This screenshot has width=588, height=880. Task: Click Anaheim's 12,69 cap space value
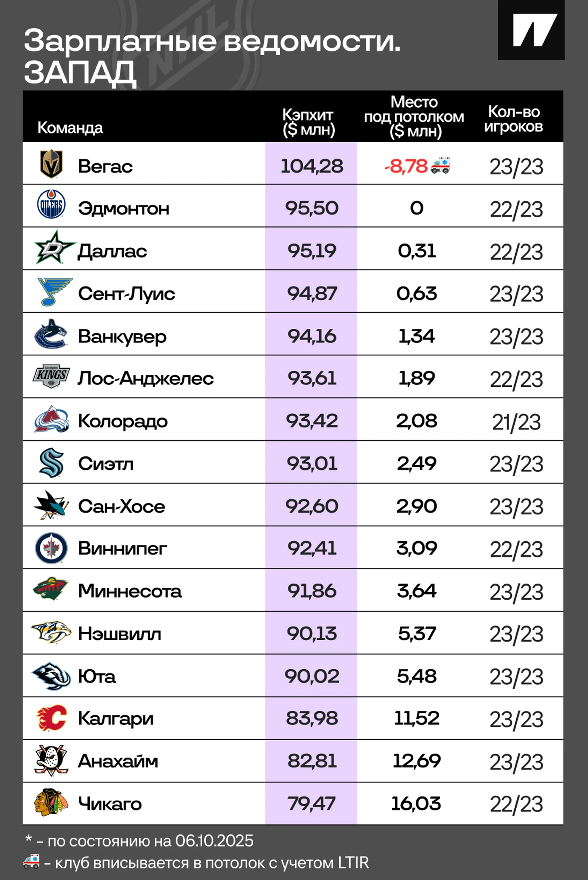[417, 761]
